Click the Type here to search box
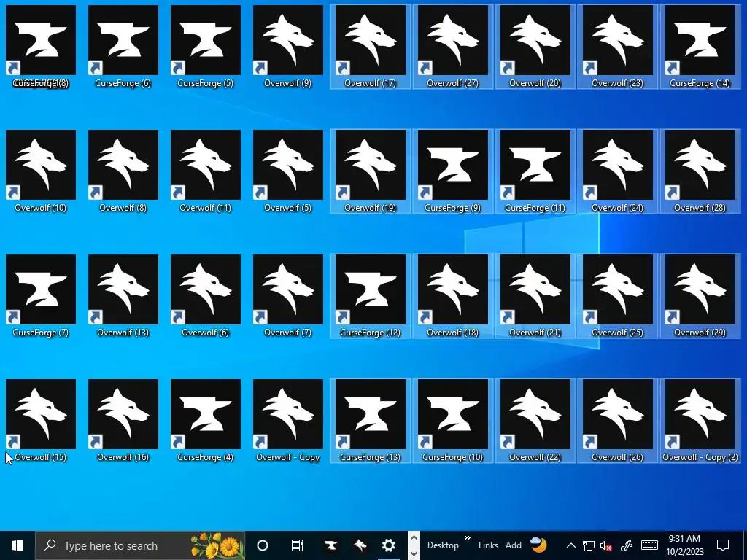This screenshot has height=560, width=747. [x=140, y=545]
